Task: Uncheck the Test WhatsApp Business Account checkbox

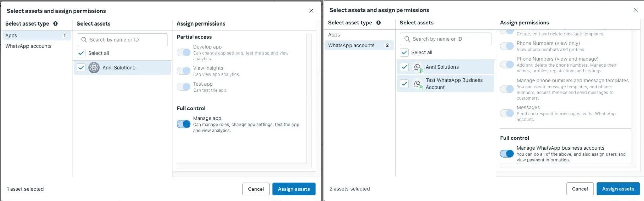Action: tap(404, 84)
